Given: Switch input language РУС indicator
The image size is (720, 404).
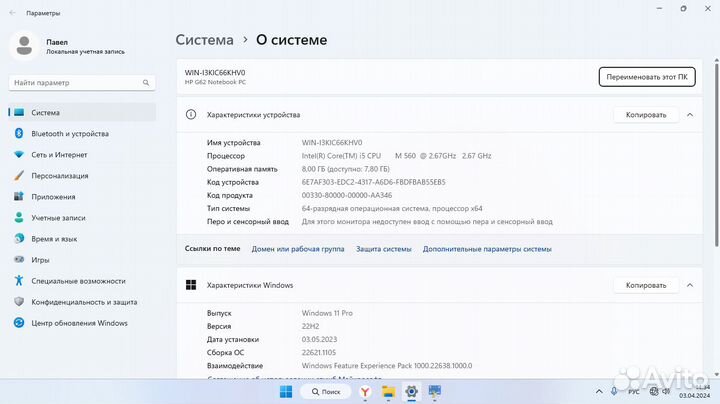Looking at the screenshot, I should click(x=634, y=392).
